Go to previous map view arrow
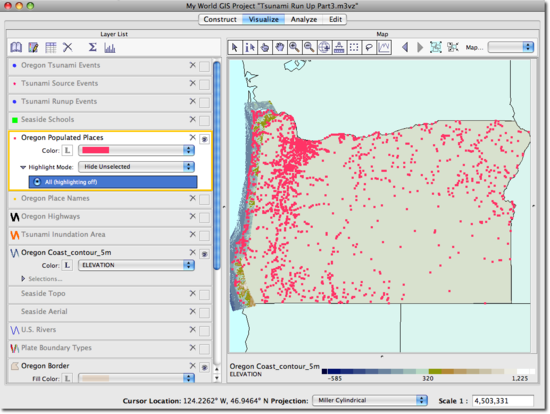The image size is (550, 414). 405,47
